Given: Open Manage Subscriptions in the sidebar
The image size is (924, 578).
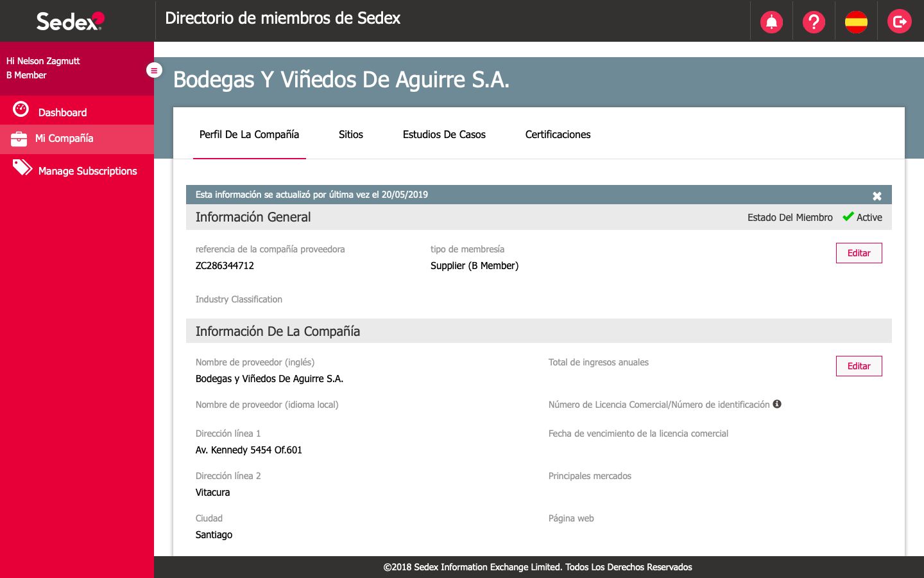Looking at the screenshot, I should pyautogui.click(x=87, y=171).
